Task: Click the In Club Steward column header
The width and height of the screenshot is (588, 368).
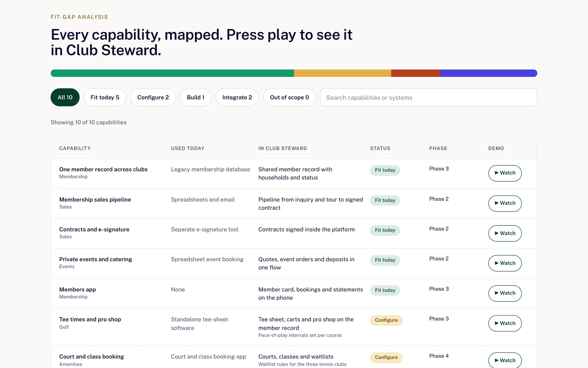Action: pyautogui.click(x=282, y=148)
